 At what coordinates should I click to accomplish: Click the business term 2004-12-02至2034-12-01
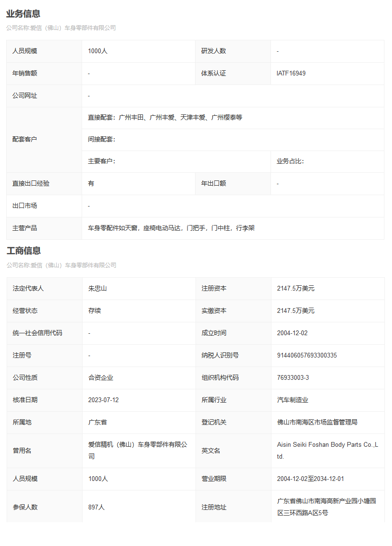tap(310, 479)
